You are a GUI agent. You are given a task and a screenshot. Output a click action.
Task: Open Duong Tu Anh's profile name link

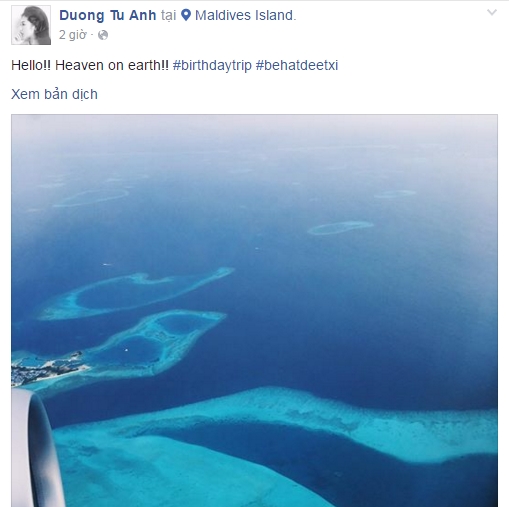108,15
